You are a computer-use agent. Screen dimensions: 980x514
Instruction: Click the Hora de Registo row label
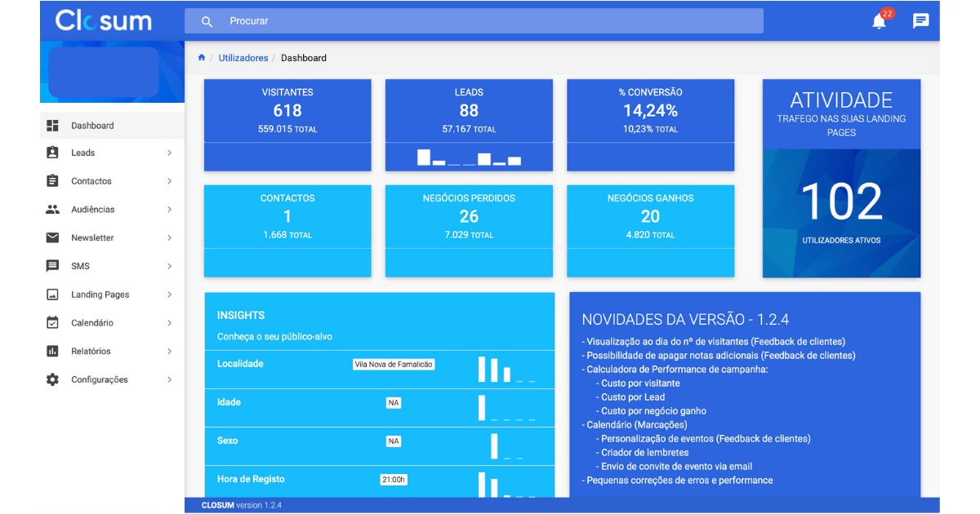coord(251,479)
